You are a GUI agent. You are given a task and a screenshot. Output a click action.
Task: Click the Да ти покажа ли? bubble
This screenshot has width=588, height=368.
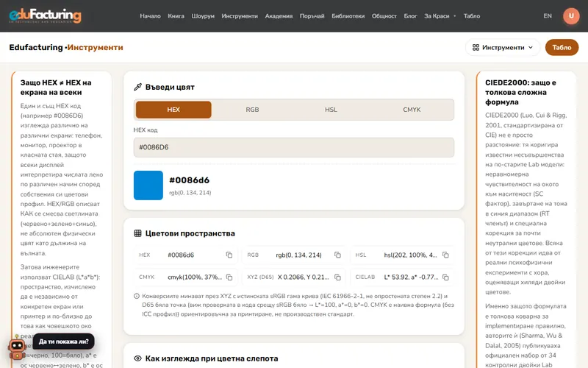click(64, 342)
